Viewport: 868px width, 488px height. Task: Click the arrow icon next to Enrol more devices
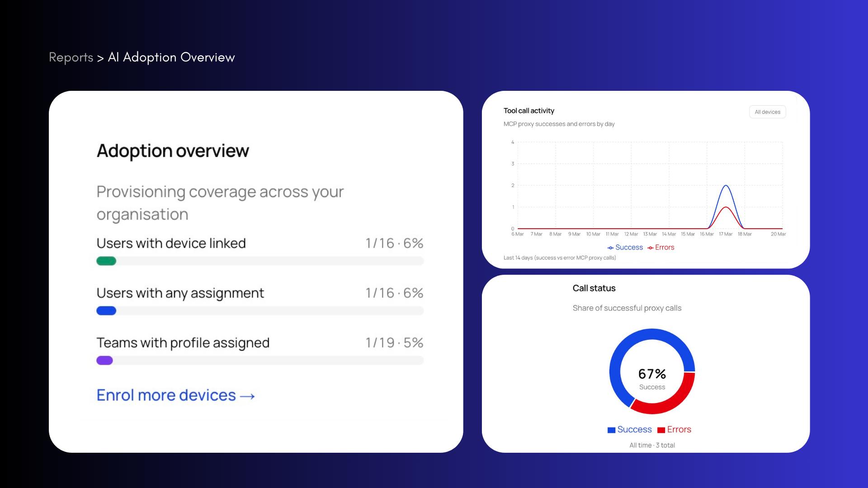(x=248, y=395)
